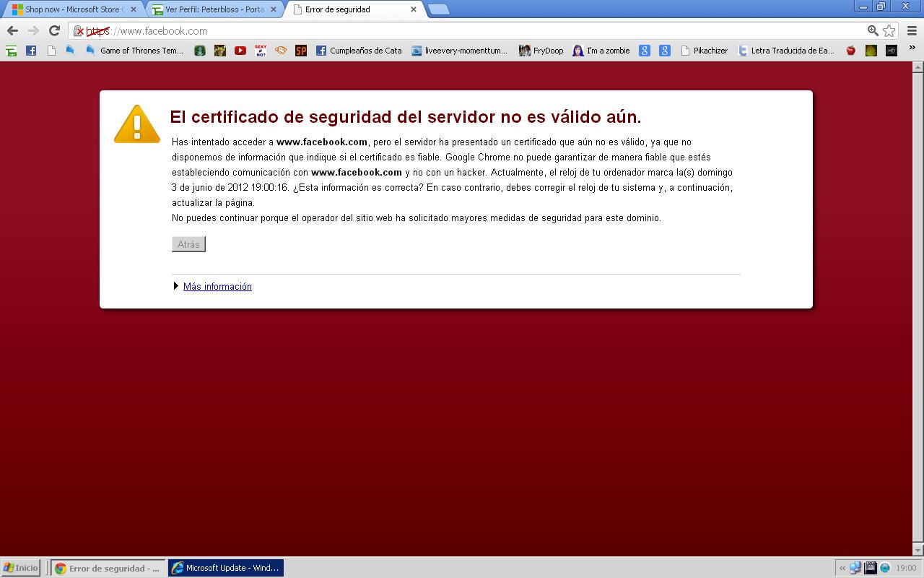924x578 pixels.
Task: Close the 'Ver Perfil: Peterbloso' tab
Action: (x=274, y=9)
